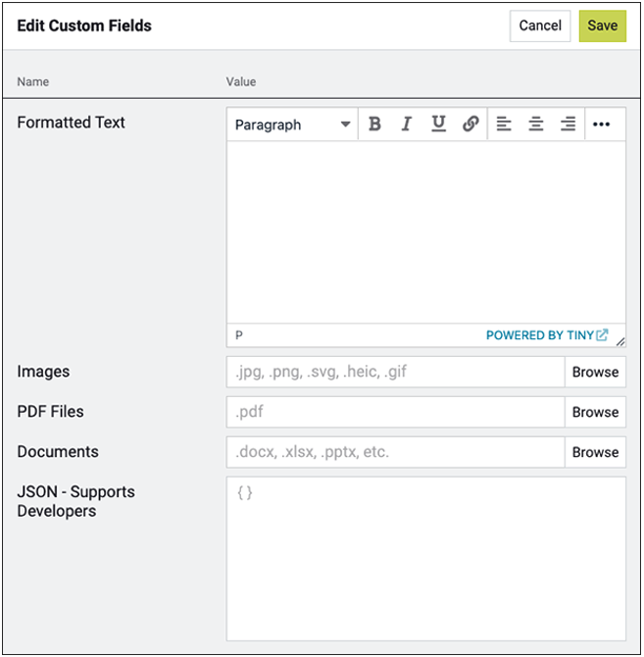Screen dimensions: 644x657
Task: Click the Images file path field
Action: click(x=395, y=372)
